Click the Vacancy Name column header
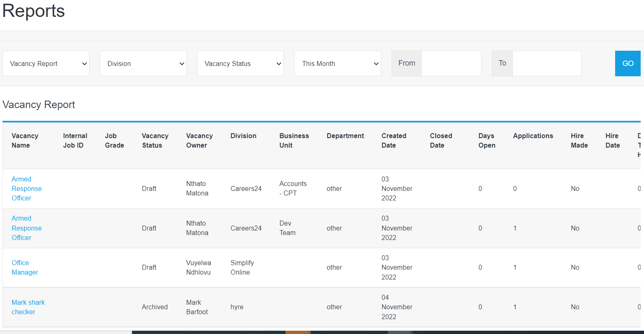The width and height of the screenshot is (644, 334). point(25,141)
